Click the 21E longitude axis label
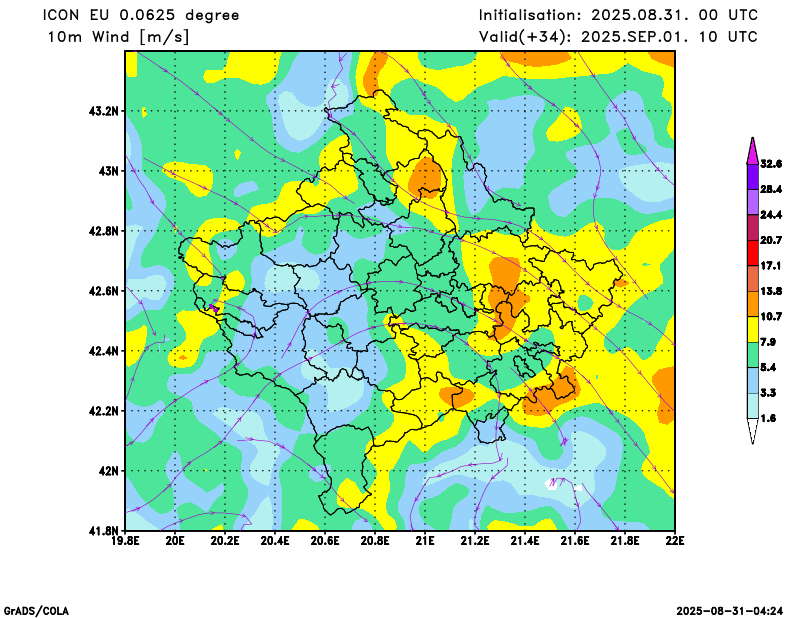The width and height of the screenshot is (800, 618). [x=425, y=543]
